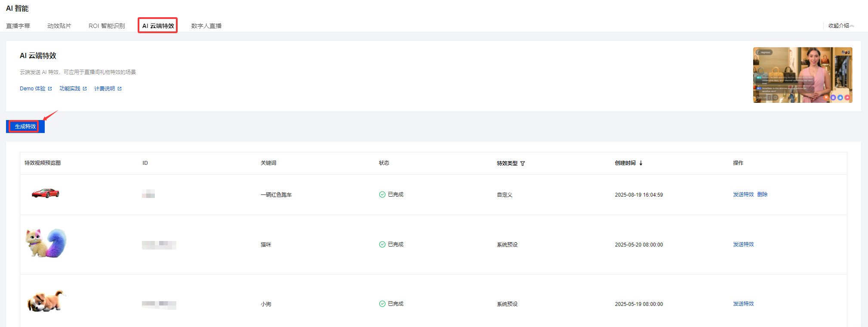This screenshot has height=327, width=868.
Task: Click 发送特效 for the 猫咪 effect
Action: pyautogui.click(x=743, y=244)
